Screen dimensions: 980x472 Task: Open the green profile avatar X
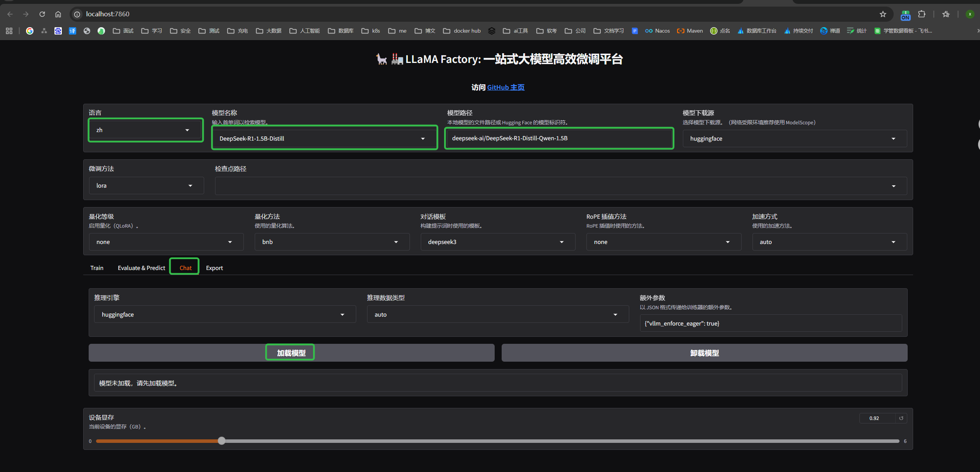(970, 14)
